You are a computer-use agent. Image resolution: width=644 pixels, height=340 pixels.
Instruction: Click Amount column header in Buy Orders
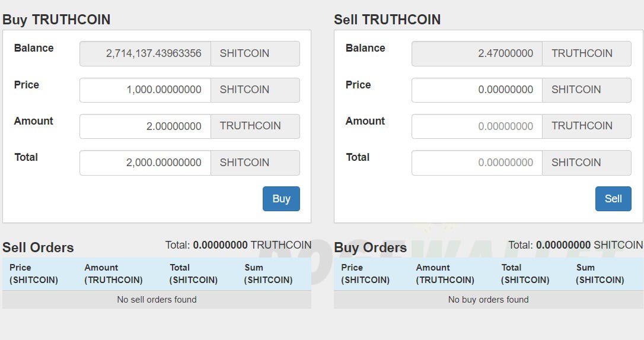pos(445,274)
